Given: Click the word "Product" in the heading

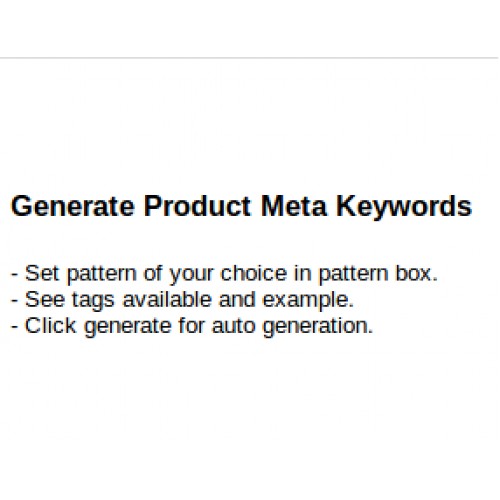Looking at the screenshot, I should pos(197,206).
